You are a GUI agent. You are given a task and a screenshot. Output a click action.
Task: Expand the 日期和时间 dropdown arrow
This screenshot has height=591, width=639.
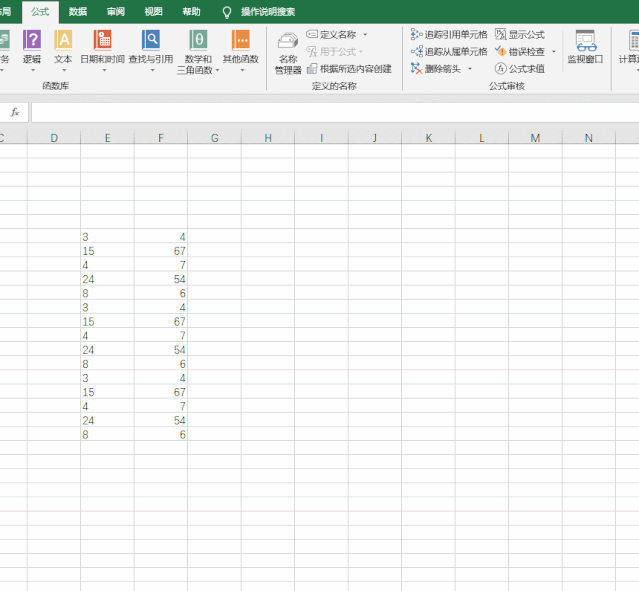[x=104, y=71]
